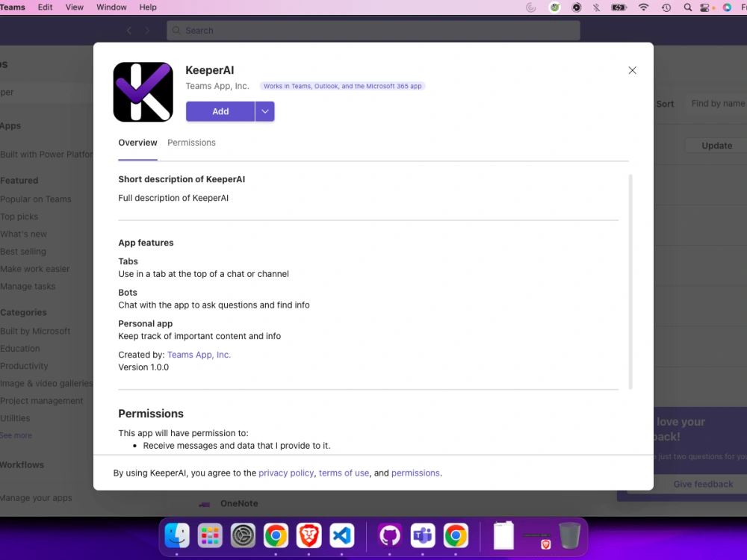Click the Time Machine menu bar icon

(666, 7)
